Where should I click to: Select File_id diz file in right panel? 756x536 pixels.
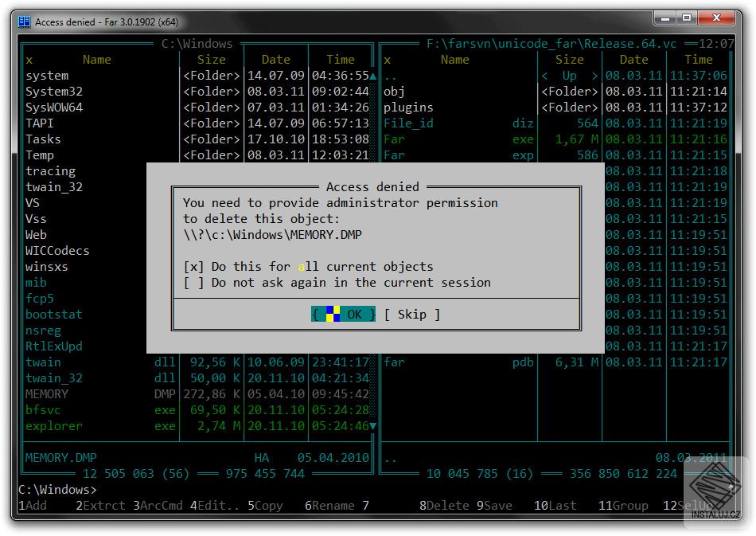point(555,123)
